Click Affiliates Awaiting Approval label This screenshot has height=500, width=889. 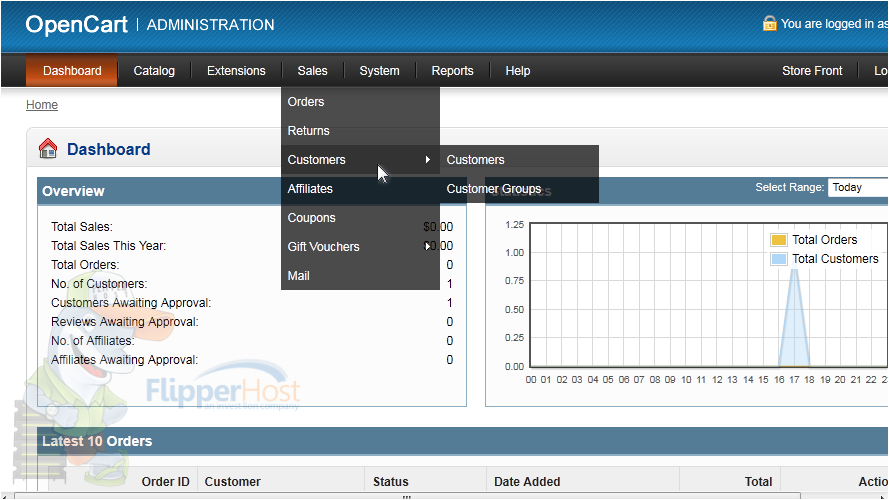pyautogui.click(x=124, y=359)
